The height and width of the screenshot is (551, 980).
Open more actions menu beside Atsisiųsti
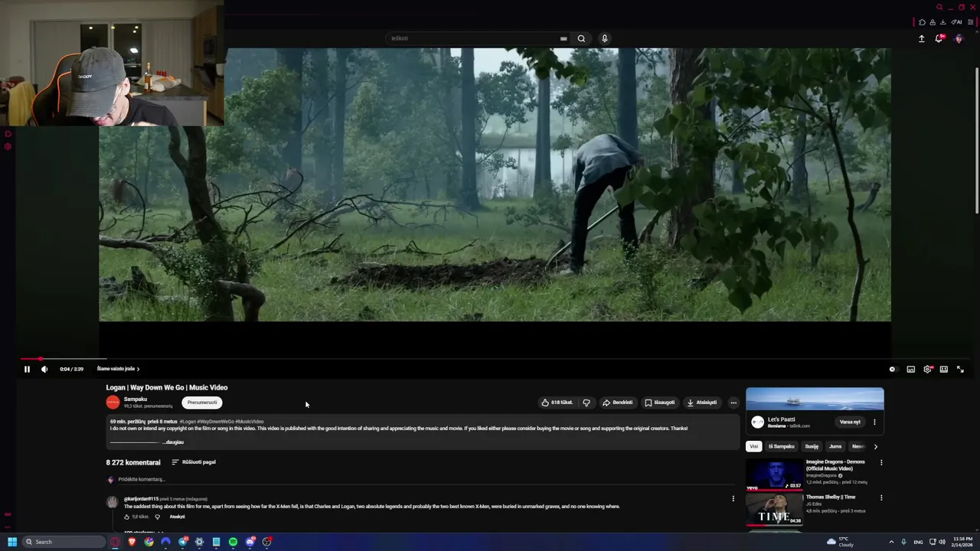tap(733, 403)
